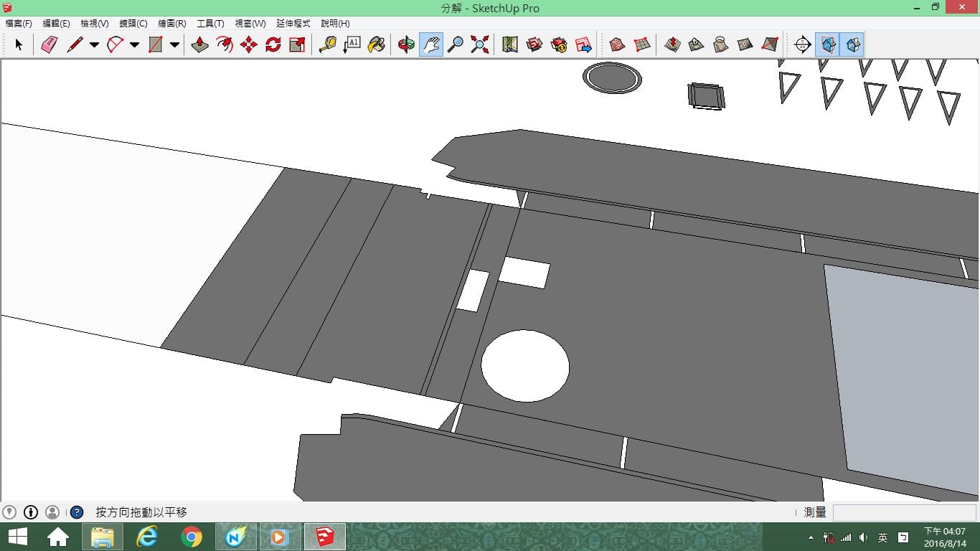Select the Text label tool

(x=352, y=44)
